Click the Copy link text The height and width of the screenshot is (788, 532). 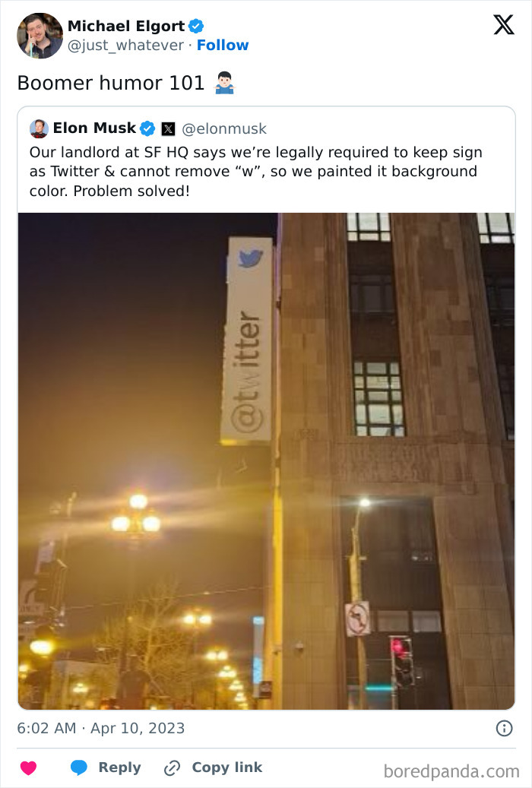click(227, 767)
